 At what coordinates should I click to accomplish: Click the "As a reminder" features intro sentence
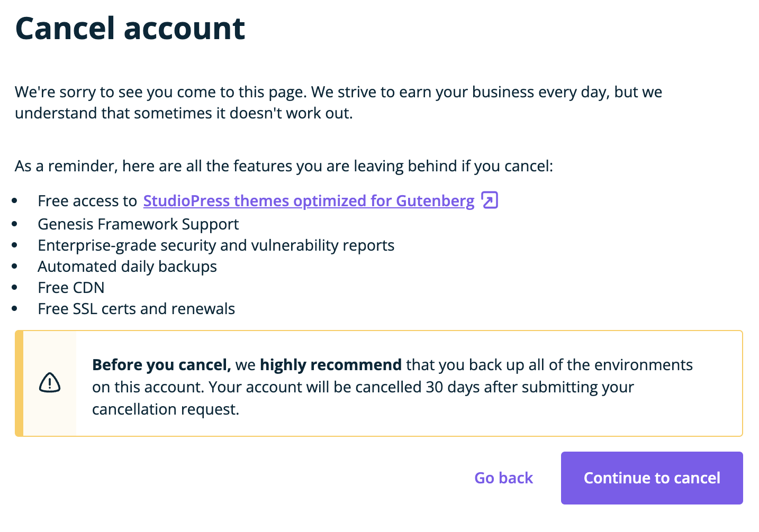click(284, 166)
